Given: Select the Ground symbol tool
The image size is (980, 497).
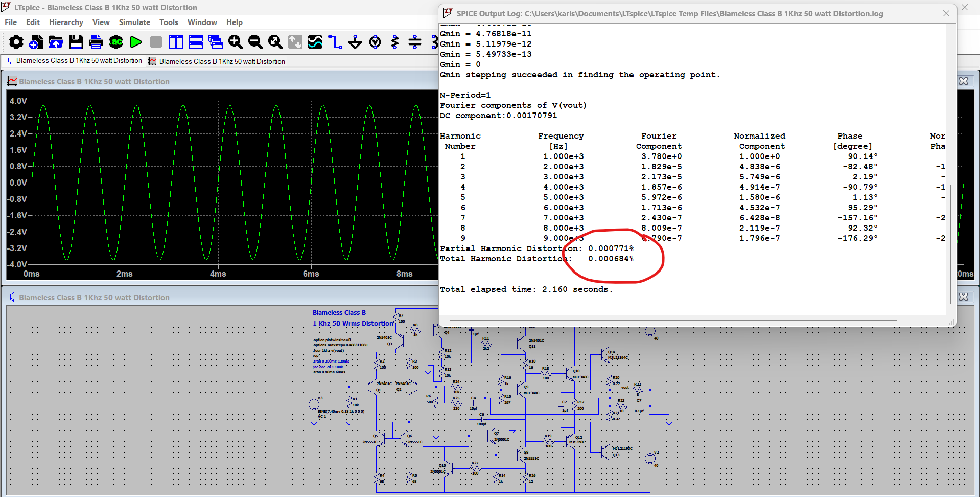Looking at the screenshot, I should pos(355,42).
